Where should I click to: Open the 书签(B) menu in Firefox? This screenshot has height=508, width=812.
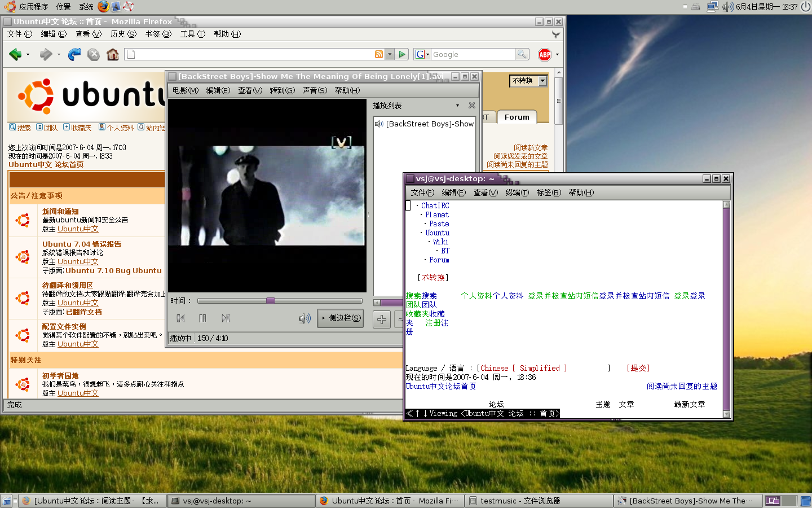(158, 34)
